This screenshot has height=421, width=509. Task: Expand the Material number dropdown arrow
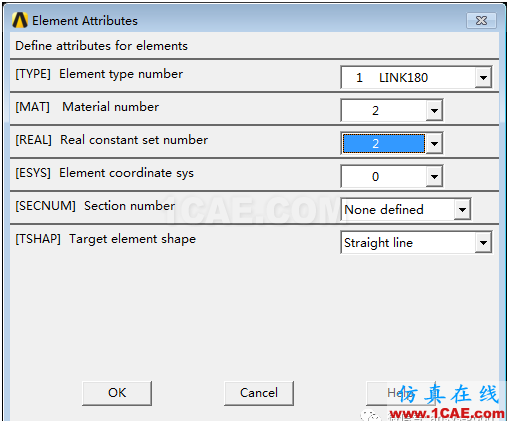click(x=434, y=110)
